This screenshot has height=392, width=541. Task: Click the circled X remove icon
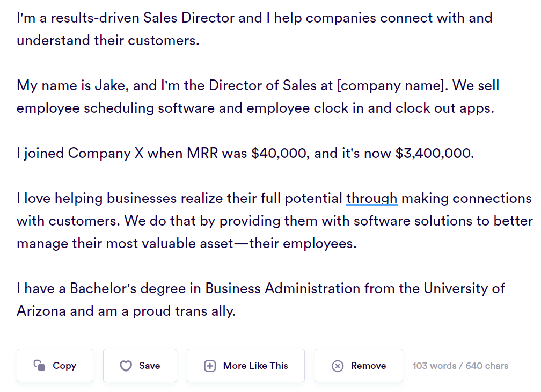[x=338, y=366]
